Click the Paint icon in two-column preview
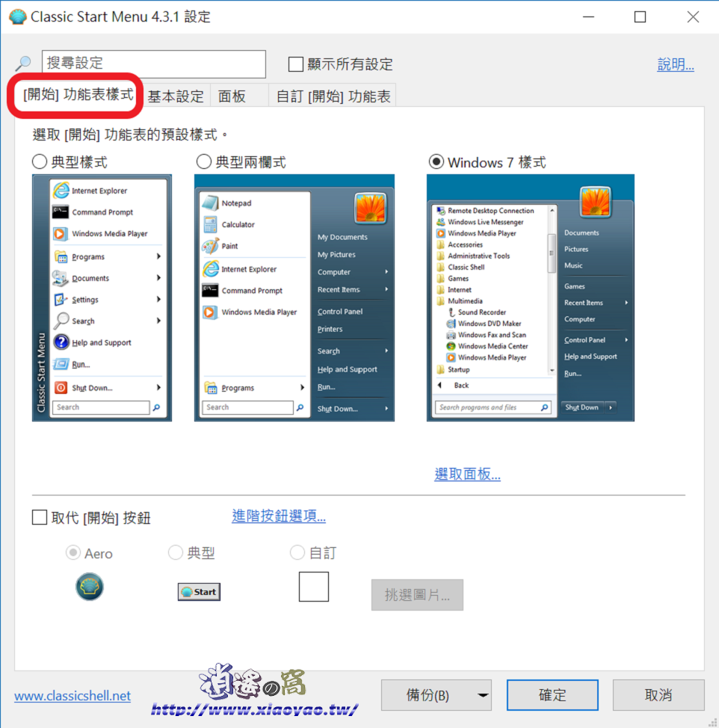719x728 pixels. pyautogui.click(x=210, y=246)
